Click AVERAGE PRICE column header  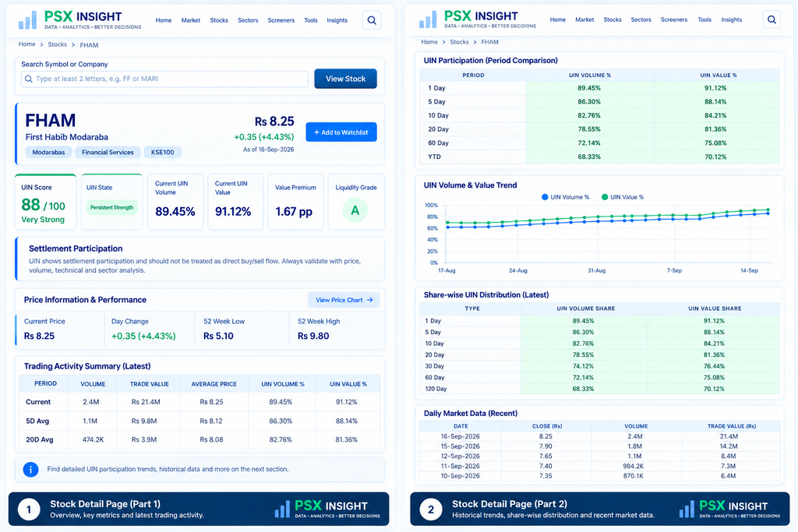click(214, 384)
